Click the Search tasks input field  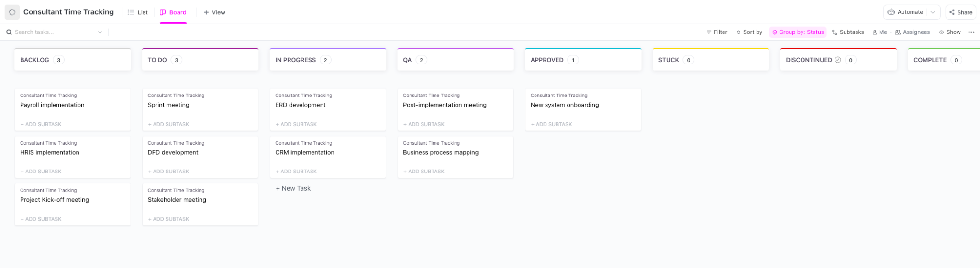[53, 32]
